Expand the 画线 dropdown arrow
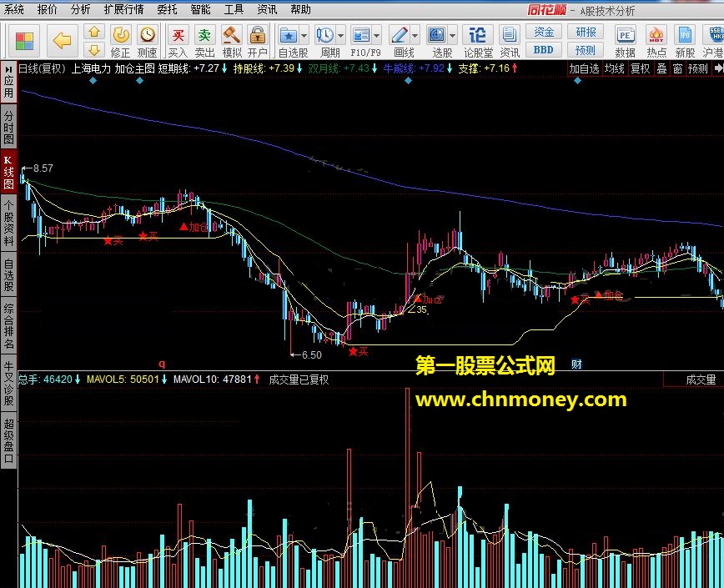Image resolution: width=724 pixels, height=588 pixels. click(415, 36)
